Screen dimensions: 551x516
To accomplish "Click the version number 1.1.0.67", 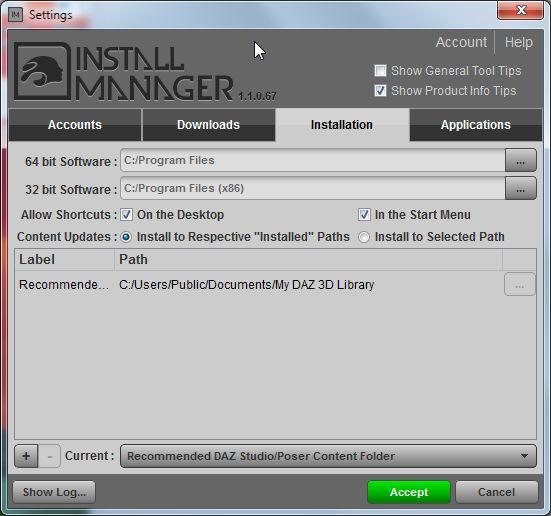I will [x=258, y=96].
